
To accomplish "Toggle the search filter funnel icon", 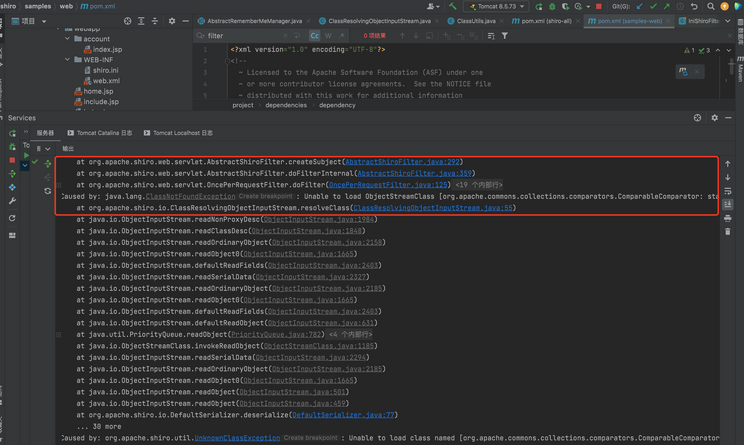I will point(505,36).
